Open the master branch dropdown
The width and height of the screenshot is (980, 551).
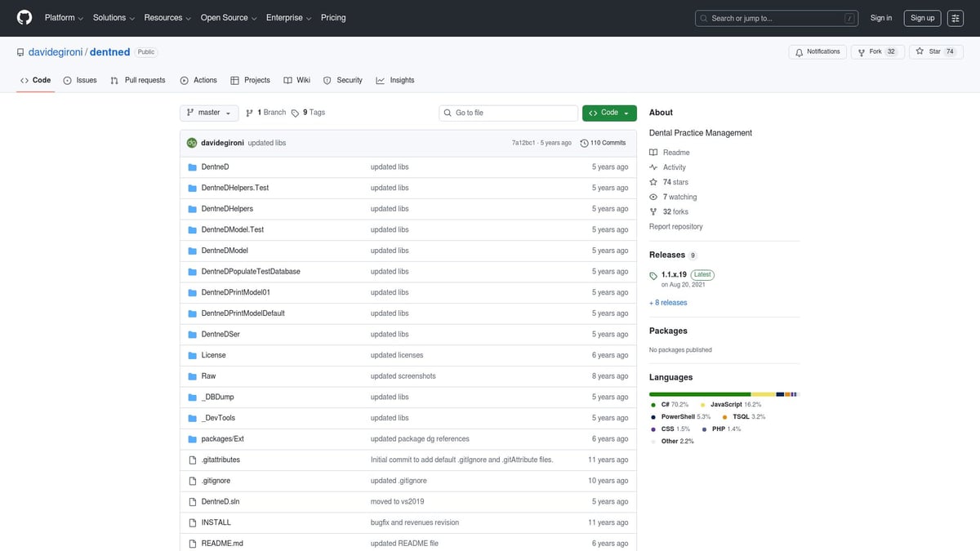tap(209, 113)
